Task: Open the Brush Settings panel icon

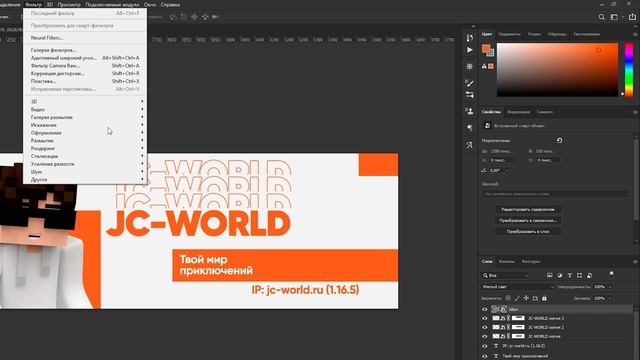Action: (x=470, y=83)
